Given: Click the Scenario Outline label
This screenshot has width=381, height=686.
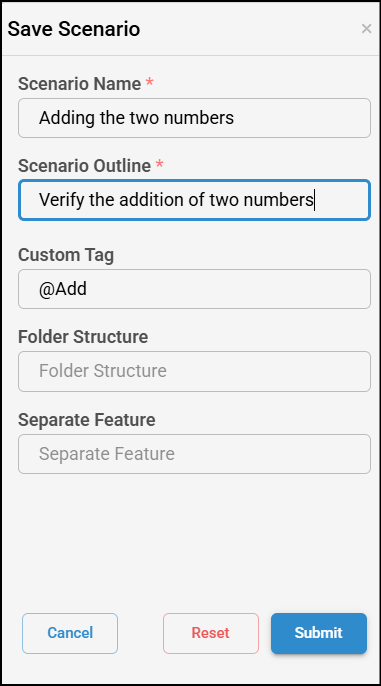Looking at the screenshot, I should click(84, 166).
